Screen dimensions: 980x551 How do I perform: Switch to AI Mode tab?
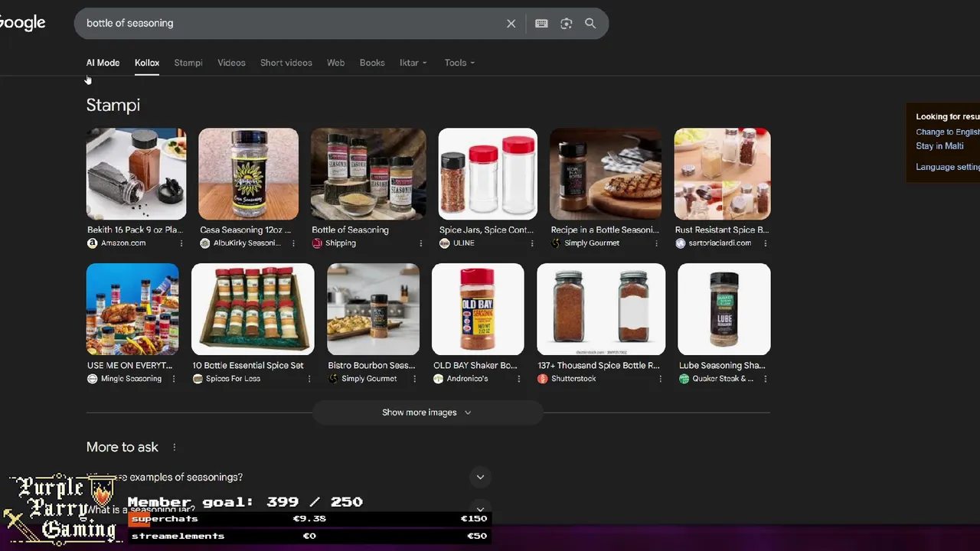pyautogui.click(x=103, y=63)
